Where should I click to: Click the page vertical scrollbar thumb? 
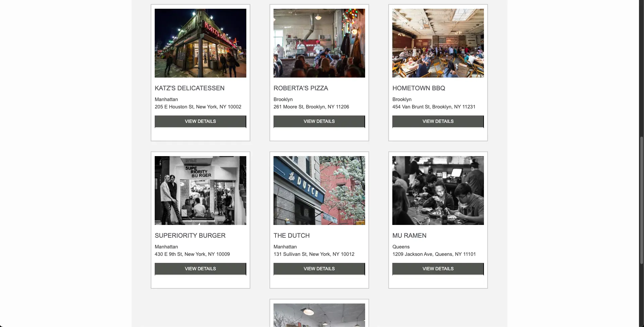(x=642, y=200)
